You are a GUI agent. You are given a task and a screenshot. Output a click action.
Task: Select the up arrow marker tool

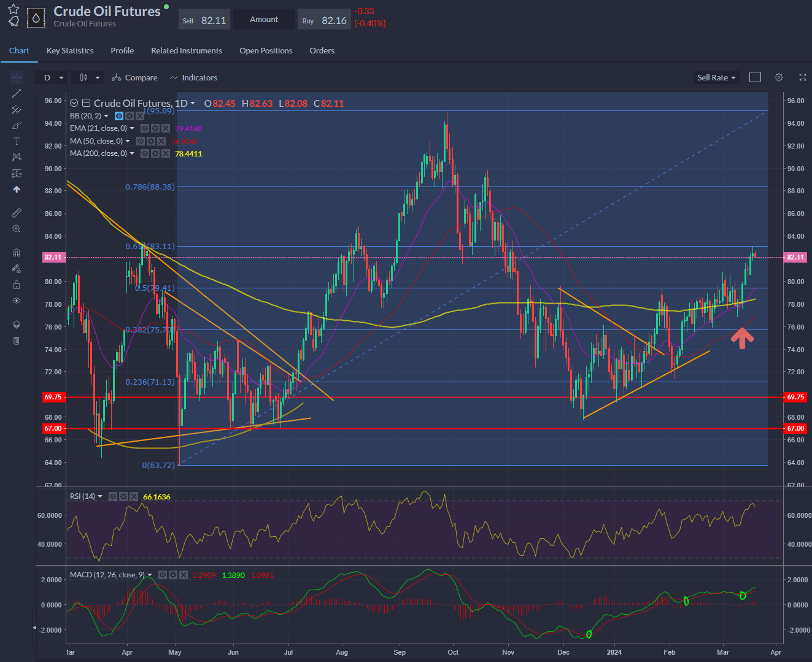17,190
